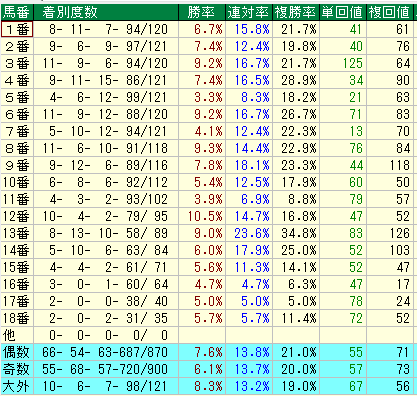The height and width of the screenshot is (396, 417).
Task: Select the 12番 row label
Action: tap(17, 216)
